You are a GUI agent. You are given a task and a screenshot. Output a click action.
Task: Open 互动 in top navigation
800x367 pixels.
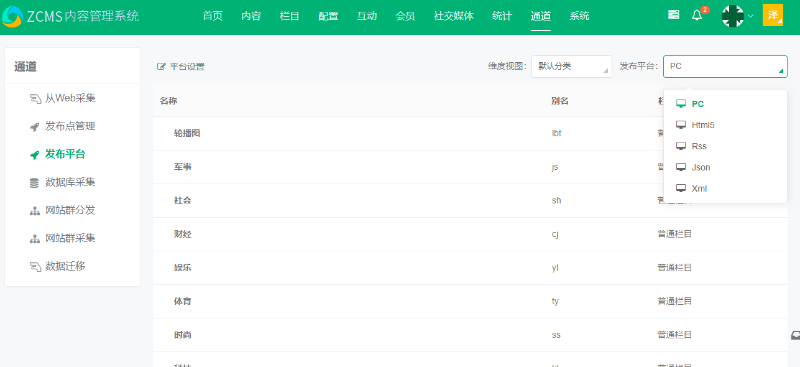367,16
